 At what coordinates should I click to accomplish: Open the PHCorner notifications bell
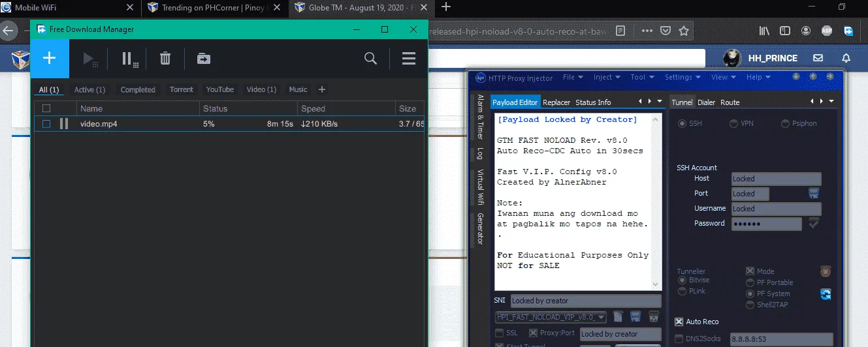tap(846, 58)
